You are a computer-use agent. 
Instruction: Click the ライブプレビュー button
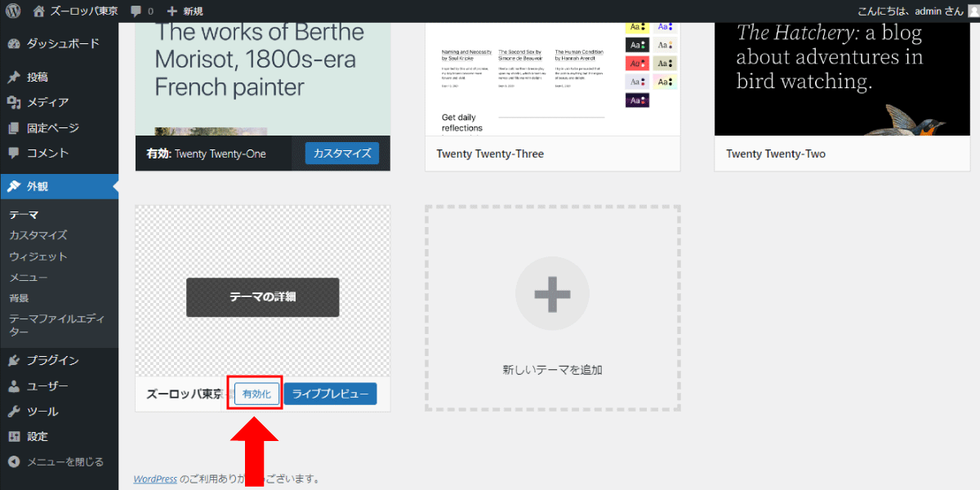[x=330, y=394]
